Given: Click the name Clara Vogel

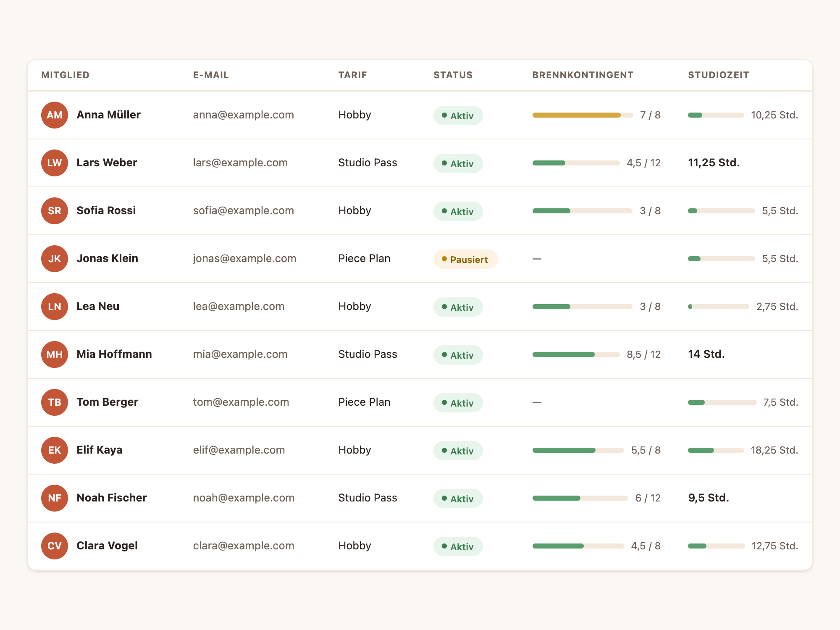Looking at the screenshot, I should click(x=107, y=546).
